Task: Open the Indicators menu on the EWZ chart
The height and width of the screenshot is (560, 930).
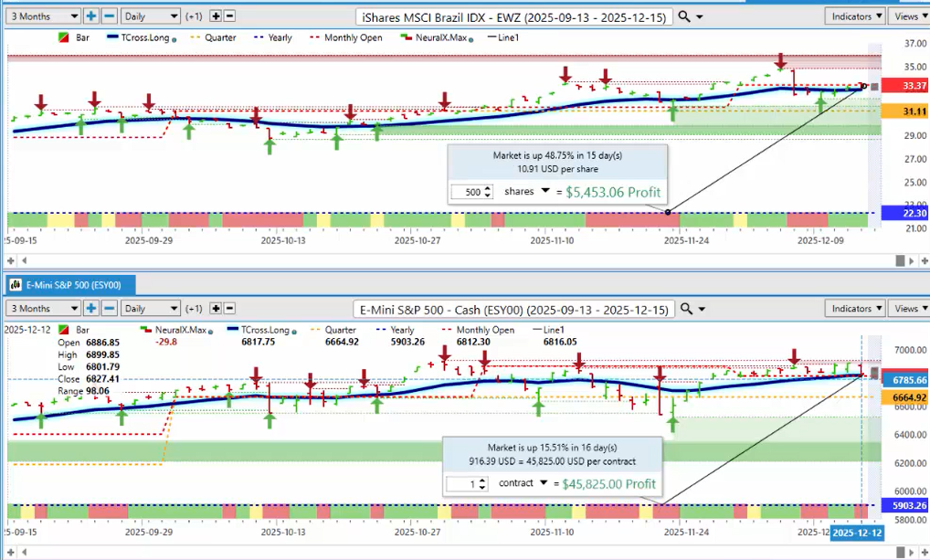Action: [x=855, y=16]
